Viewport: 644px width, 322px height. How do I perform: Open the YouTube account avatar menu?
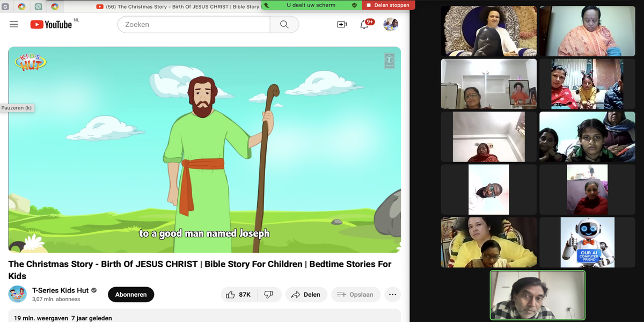(391, 24)
